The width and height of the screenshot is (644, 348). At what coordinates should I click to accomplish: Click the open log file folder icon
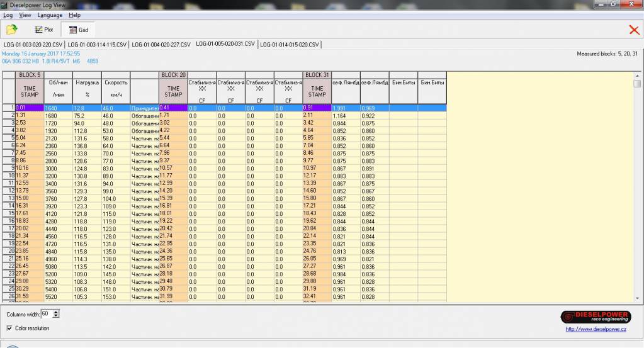11,30
